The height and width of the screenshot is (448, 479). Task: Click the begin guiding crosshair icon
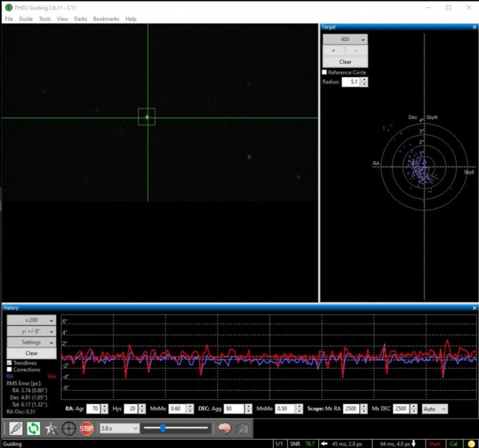coord(68,429)
